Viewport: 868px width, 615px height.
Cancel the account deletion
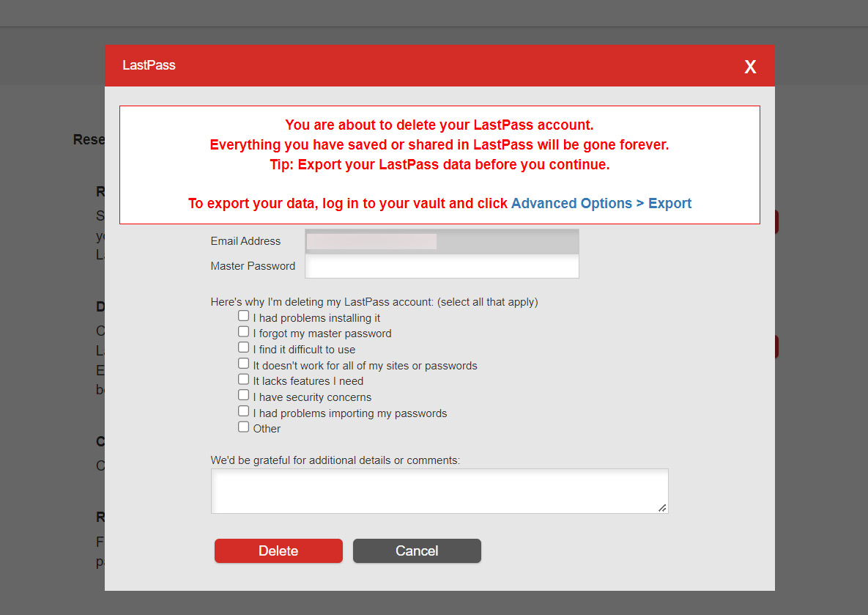(417, 550)
